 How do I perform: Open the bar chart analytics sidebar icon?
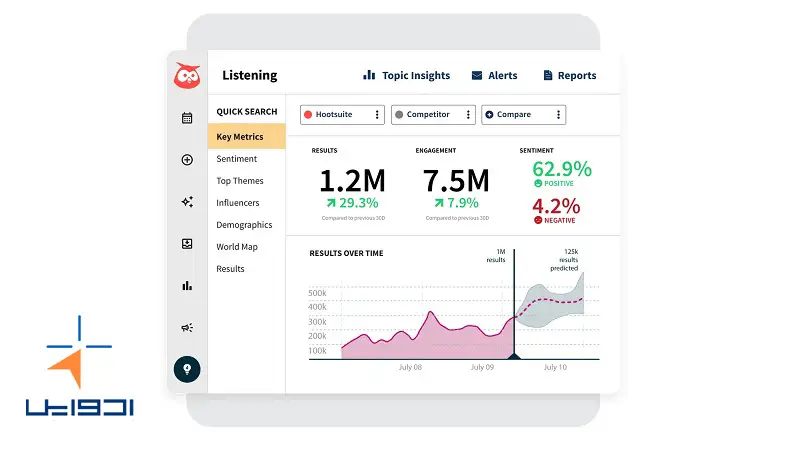(187, 286)
